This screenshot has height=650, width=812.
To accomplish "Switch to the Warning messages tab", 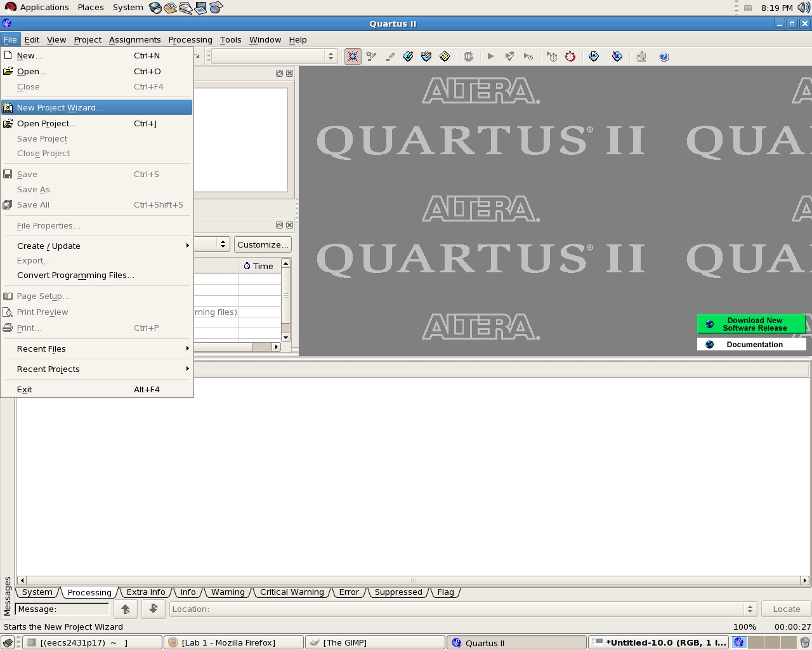I will click(228, 592).
